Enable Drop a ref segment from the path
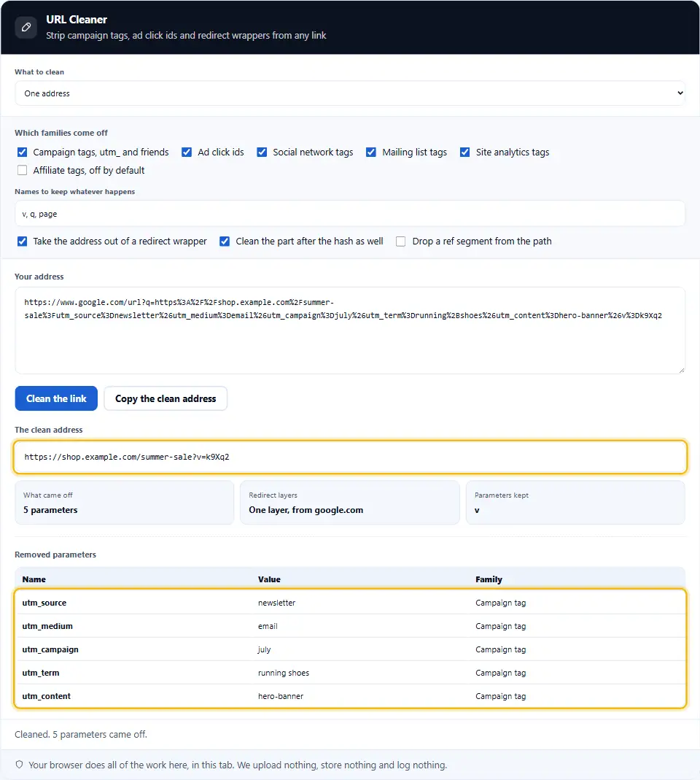The height and width of the screenshot is (780, 700). pyautogui.click(x=401, y=242)
